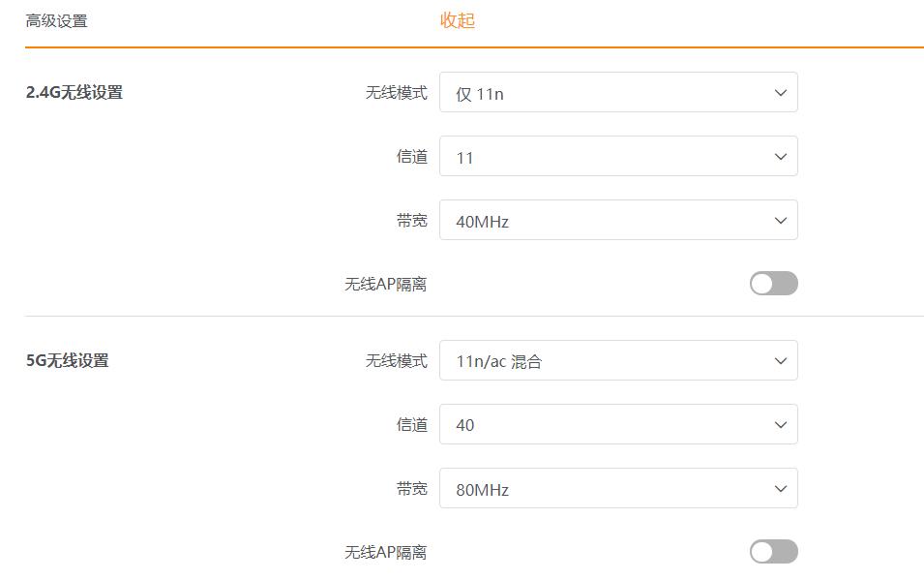Screen dimensions: 924x580
Task: Enable 无线AP隔离 for the 5G network
Action: pyautogui.click(x=773, y=550)
